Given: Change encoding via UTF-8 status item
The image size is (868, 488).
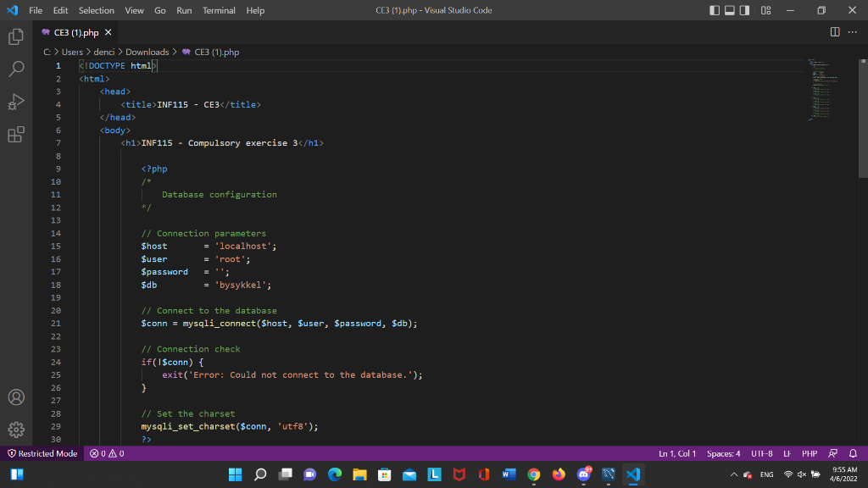Looking at the screenshot, I should coord(762,454).
